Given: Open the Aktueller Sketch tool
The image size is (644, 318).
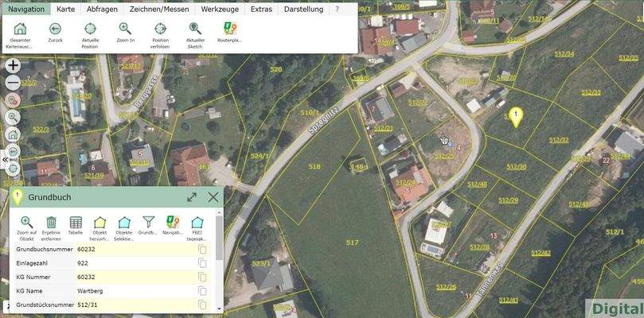Looking at the screenshot, I should (x=195, y=29).
